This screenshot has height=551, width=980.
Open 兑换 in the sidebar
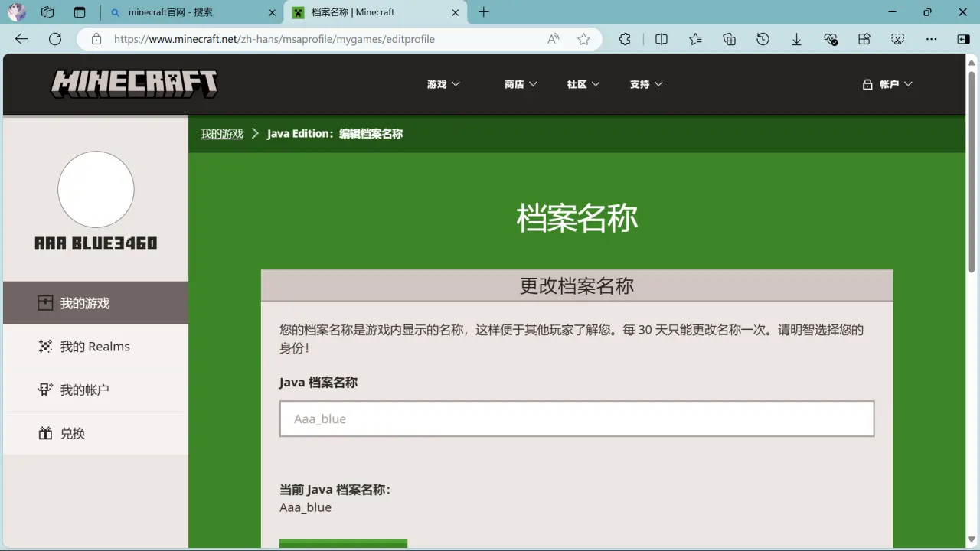coord(96,433)
